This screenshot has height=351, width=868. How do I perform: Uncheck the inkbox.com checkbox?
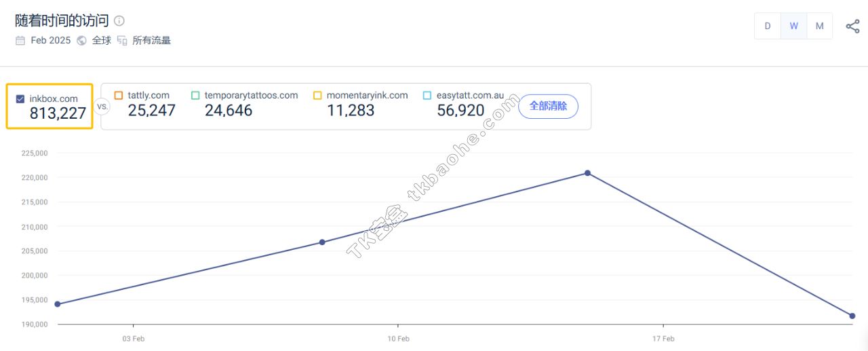[x=20, y=99]
